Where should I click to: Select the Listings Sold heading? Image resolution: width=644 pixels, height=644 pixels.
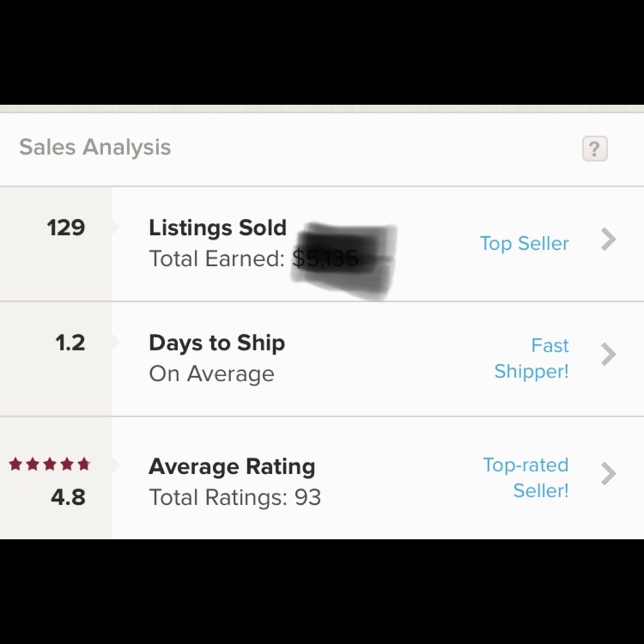[218, 227]
